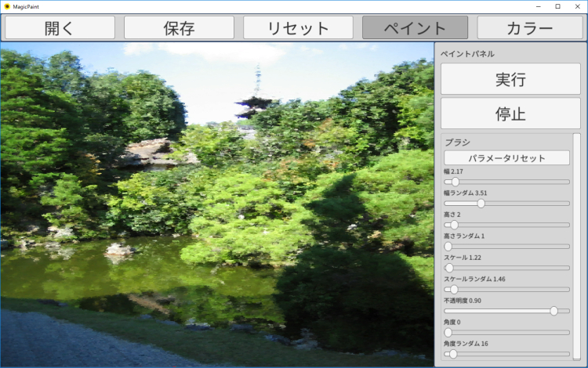Click the 高さ (height) slider handle
This screenshot has height=368, width=588.
(454, 225)
